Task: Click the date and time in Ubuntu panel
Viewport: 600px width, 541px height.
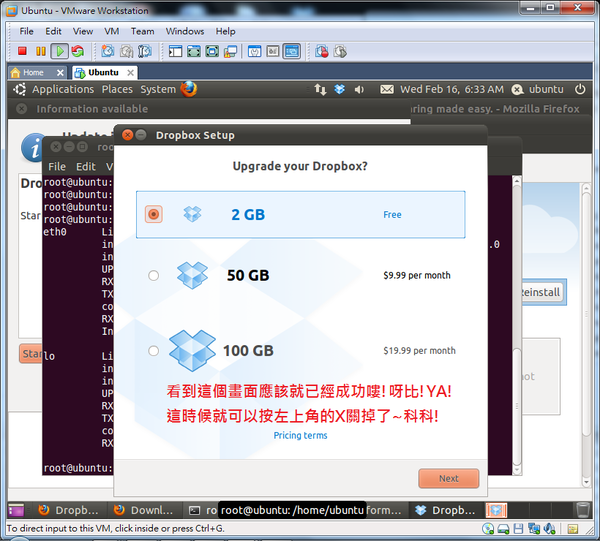Action: [x=452, y=90]
